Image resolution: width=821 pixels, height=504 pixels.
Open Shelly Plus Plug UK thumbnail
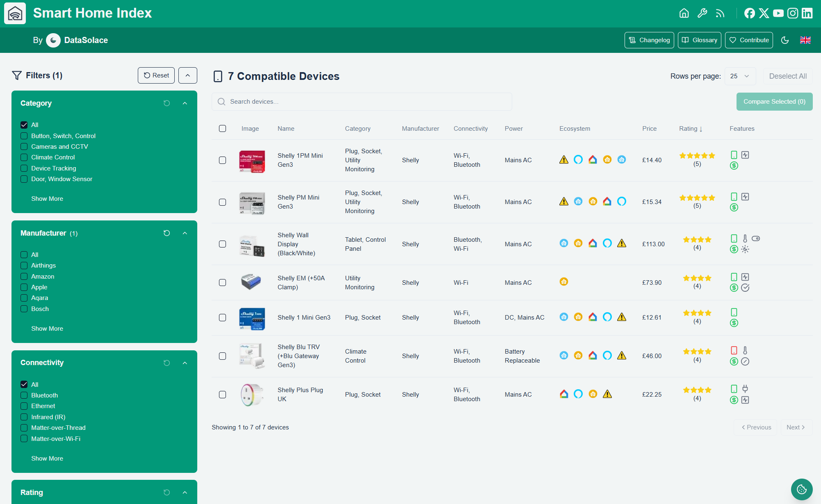252,395
